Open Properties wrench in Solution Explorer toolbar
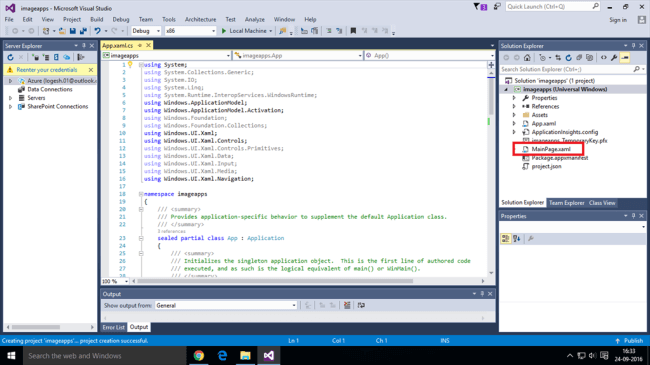650x365 pixels. (614, 58)
